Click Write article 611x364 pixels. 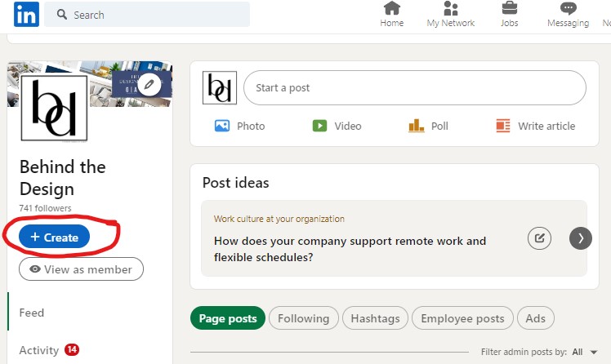(x=535, y=127)
